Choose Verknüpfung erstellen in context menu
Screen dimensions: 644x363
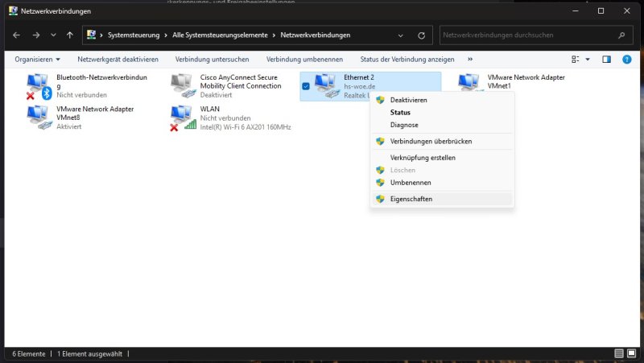(442, 158)
